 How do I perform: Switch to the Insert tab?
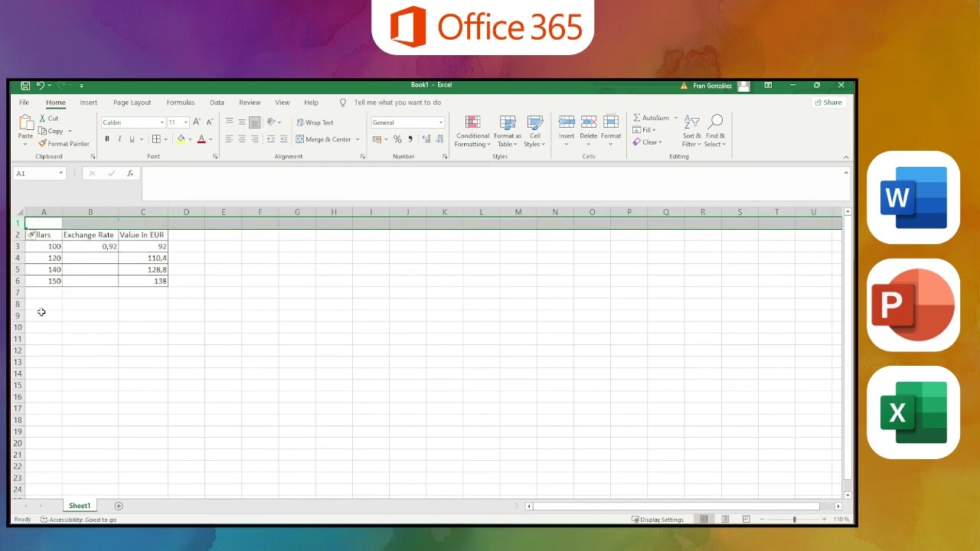coord(89,103)
